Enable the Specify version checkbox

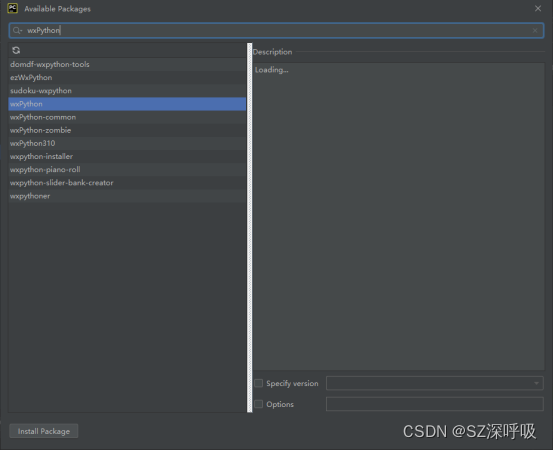pos(259,383)
